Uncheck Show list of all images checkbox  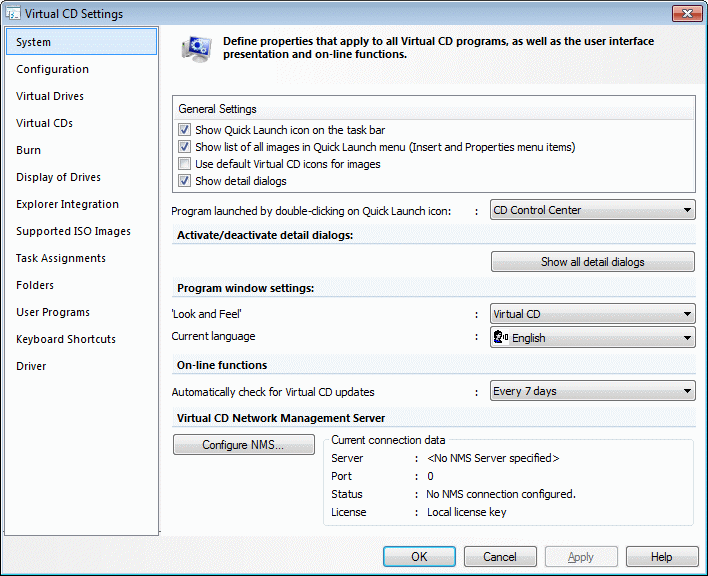coord(184,147)
